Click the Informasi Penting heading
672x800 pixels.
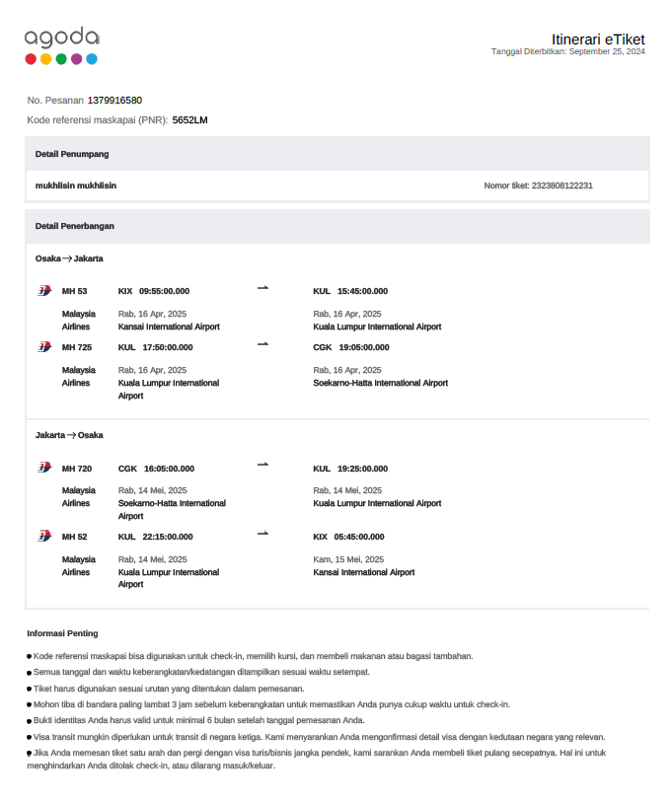pyautogui.click(x=62, y=633)
